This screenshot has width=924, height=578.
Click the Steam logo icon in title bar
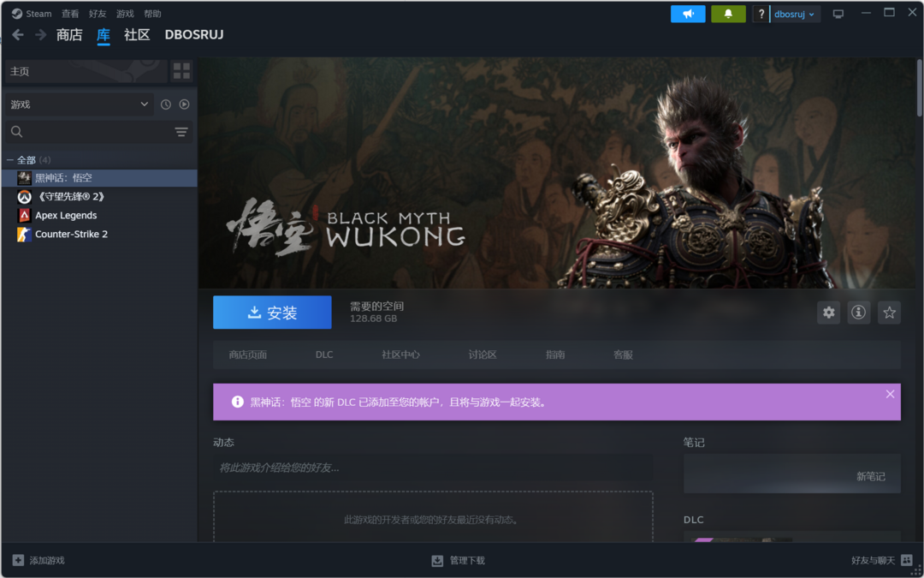point(17,14)
